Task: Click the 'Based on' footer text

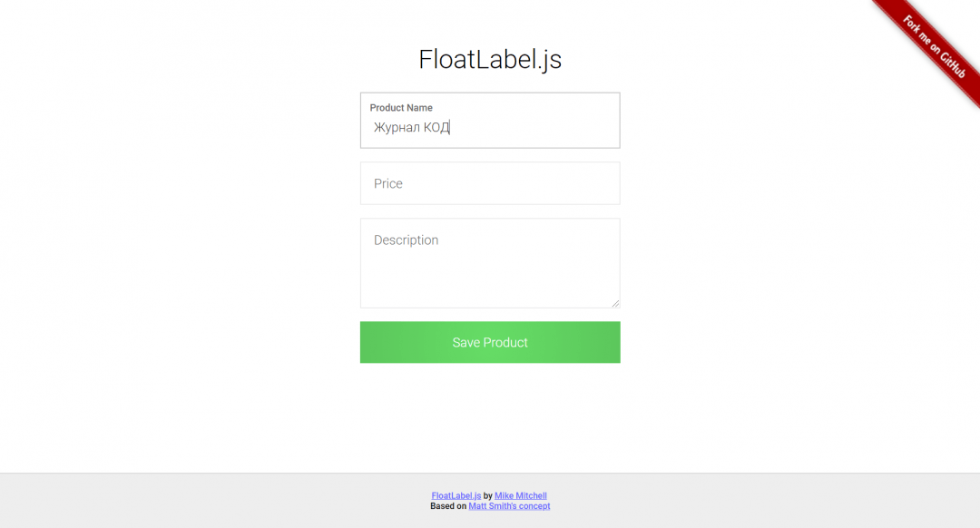Action: point(448,506)
